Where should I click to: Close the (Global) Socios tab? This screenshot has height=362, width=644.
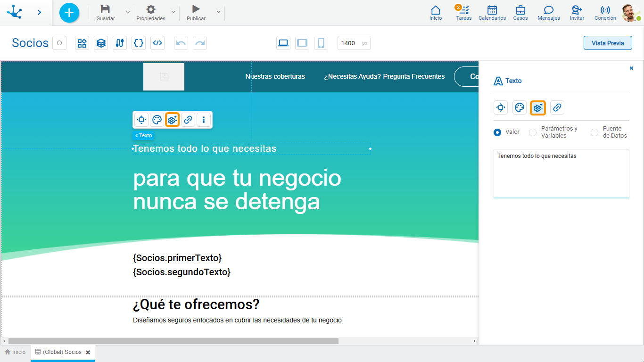(x=88, y=353)
